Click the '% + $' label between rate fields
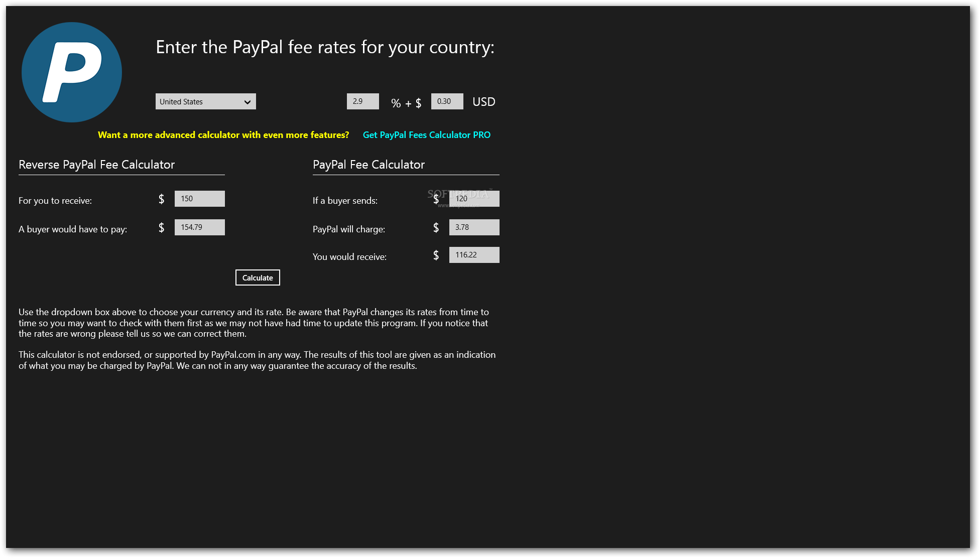The width and height of the screenshot is (980, 558). point(406,103)
